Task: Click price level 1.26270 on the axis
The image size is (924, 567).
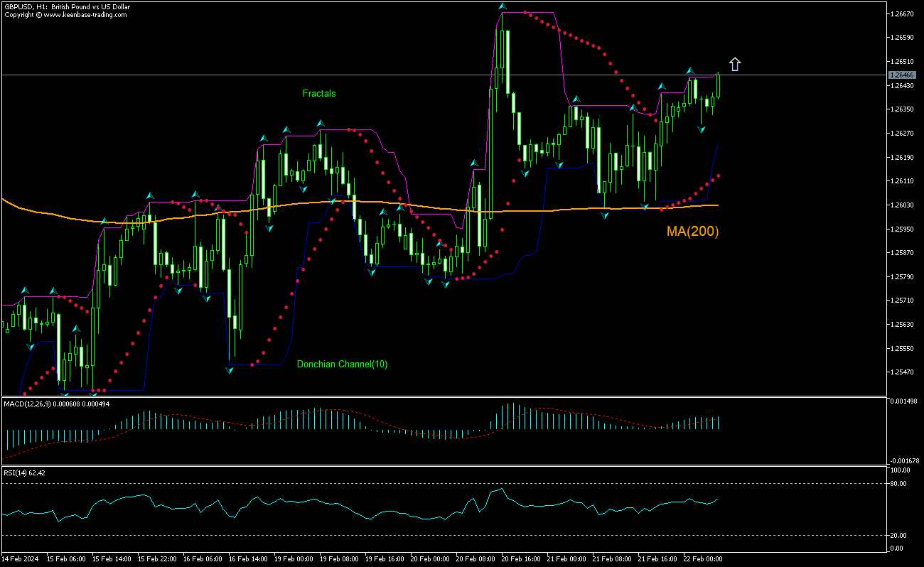Action: point(901,133)
